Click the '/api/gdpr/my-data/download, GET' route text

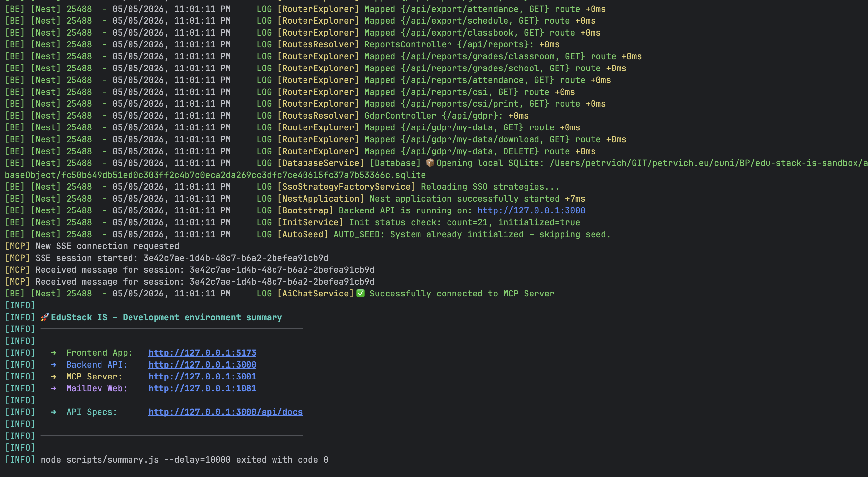(485, 139)
